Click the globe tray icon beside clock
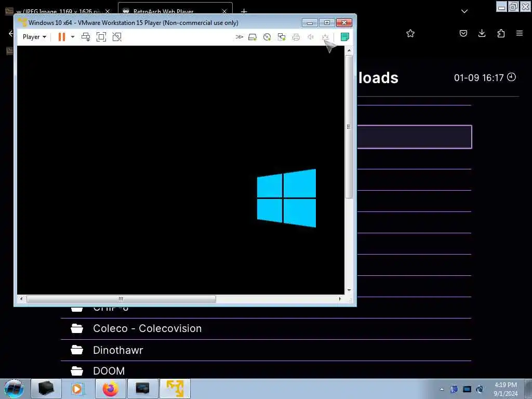The height and width of the screenshot is (399, 532). tap(480, 389)
